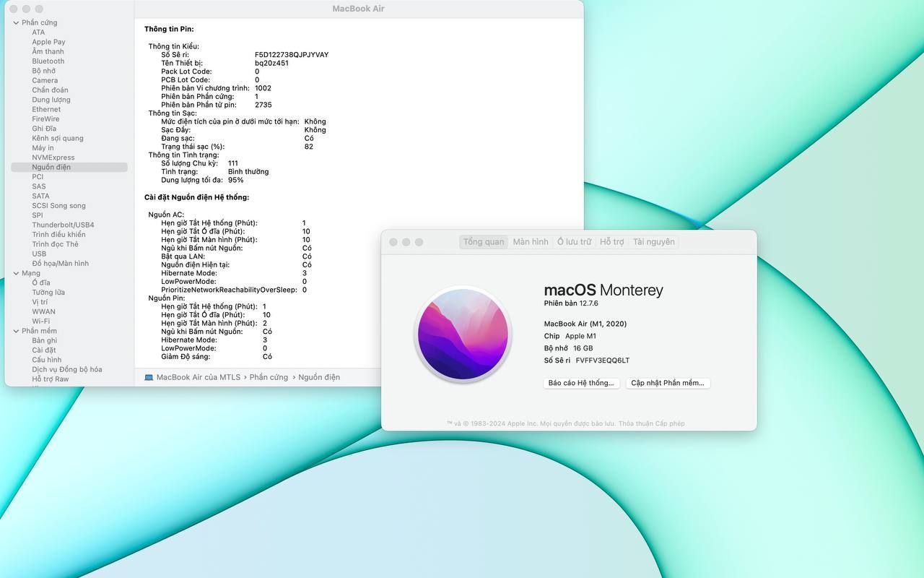
Task: Click the device name bq20z451
Action: (x=271, y=63)
